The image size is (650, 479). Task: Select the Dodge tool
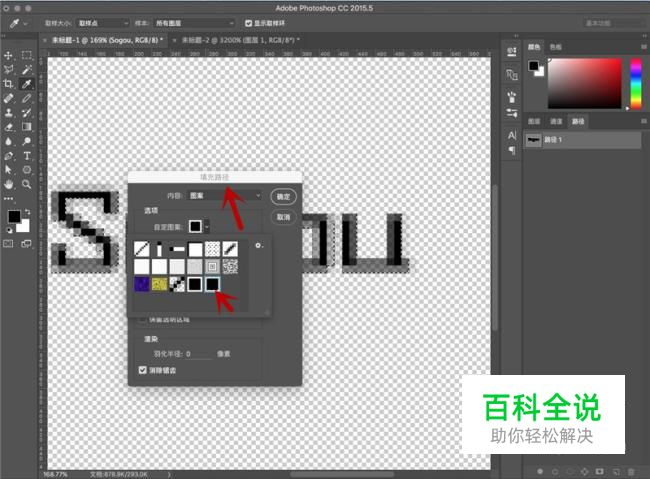click(27, 141)
